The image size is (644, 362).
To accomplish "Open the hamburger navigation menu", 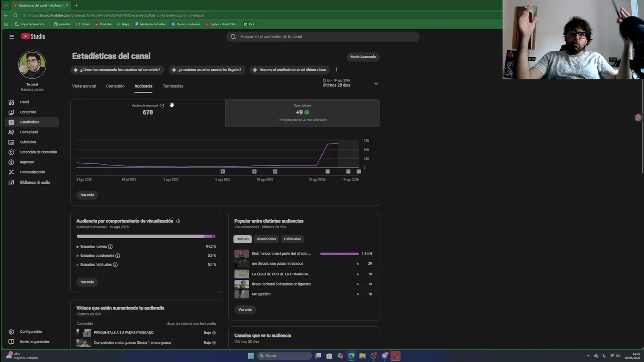I will [11, 36].
